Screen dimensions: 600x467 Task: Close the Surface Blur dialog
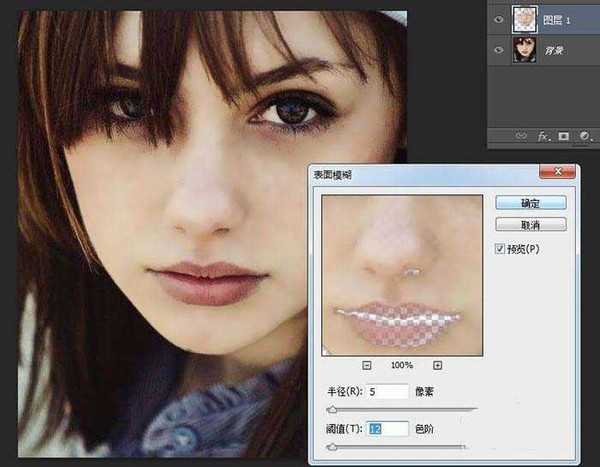pos(555,174)
